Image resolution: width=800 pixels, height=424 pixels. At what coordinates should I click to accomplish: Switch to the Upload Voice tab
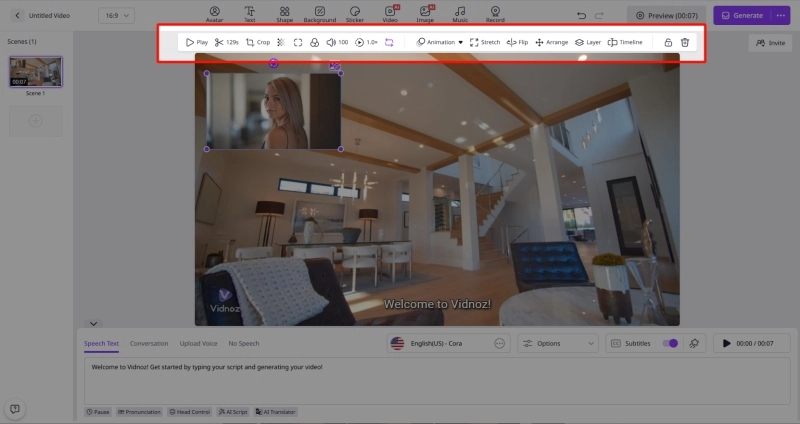pos(198,343)
